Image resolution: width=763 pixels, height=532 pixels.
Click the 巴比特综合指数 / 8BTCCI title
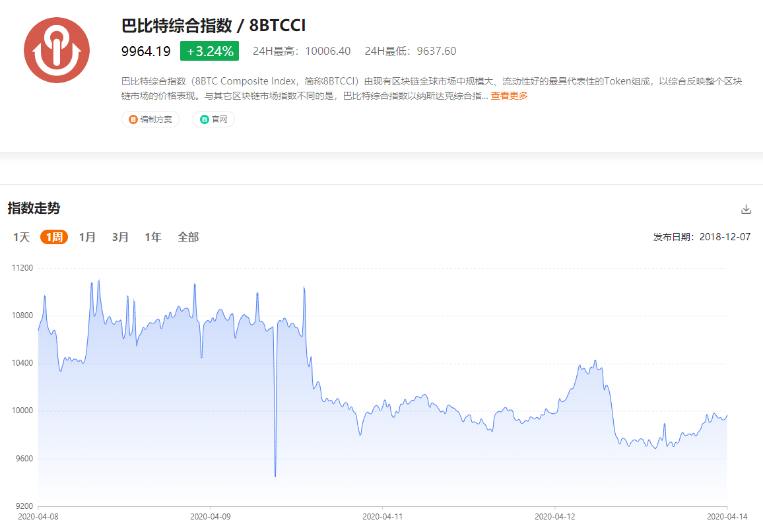click(214, 25)
